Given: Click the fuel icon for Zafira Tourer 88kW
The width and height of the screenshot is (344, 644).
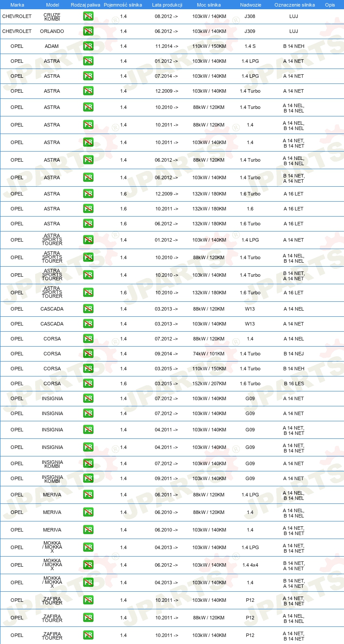Looking at the screenshot, I should [x=88, y=618].
